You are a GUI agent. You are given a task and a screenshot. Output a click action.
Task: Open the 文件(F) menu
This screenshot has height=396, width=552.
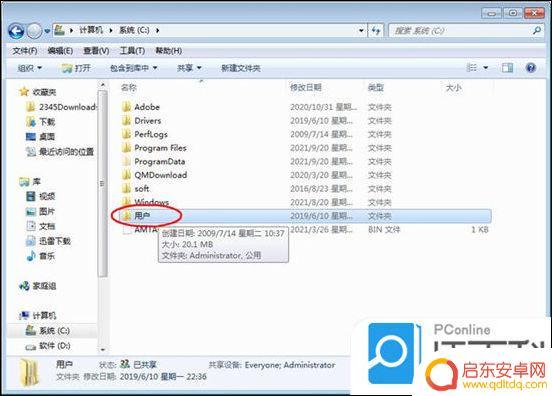25,51
